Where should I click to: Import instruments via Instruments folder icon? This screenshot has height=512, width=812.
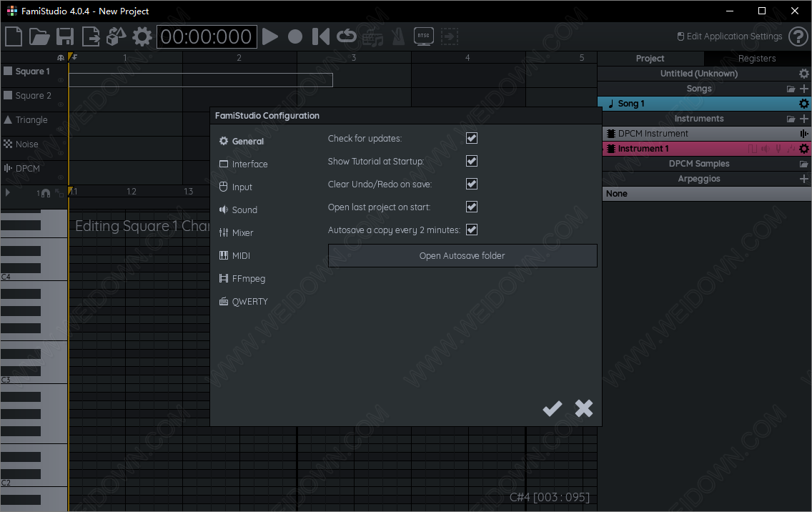pyautogui.click(x=791, y=119)
